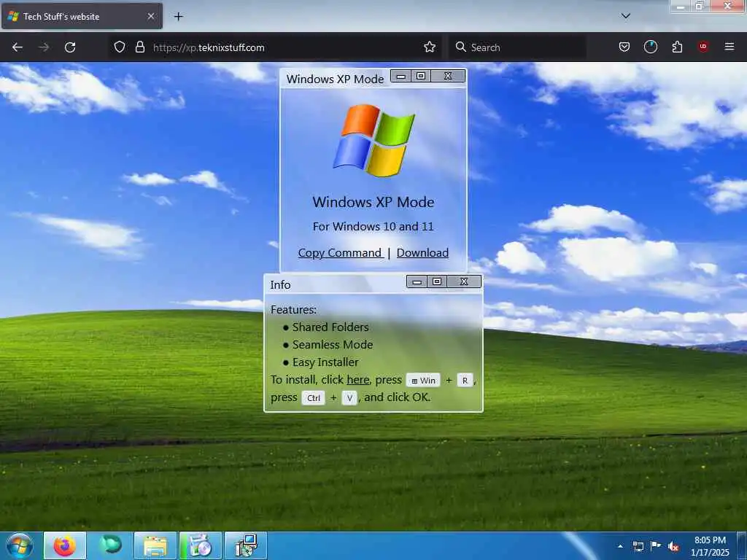Screen dimensions: 747x560
Task: Go back with the browser back arrow
Action: 18,47
